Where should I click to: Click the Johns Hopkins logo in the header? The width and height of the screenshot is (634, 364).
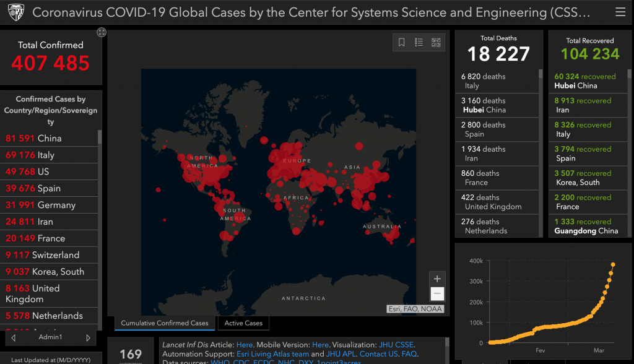15,12
